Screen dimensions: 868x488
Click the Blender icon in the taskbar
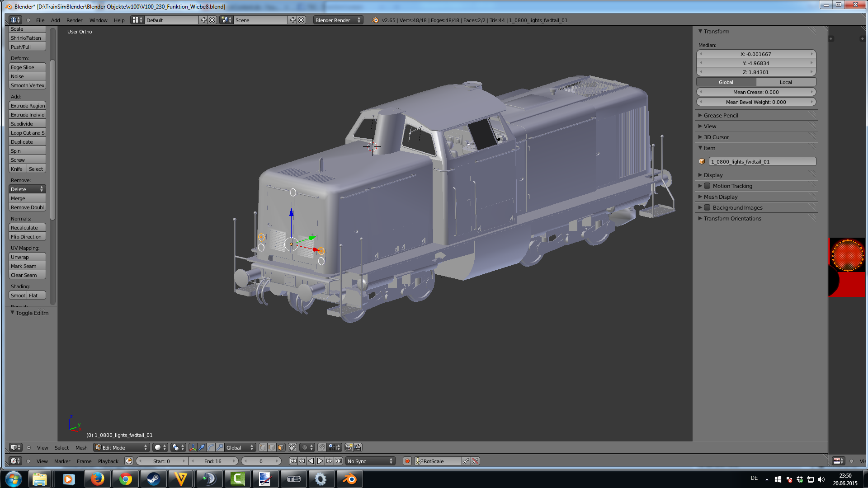coord(349,479)
